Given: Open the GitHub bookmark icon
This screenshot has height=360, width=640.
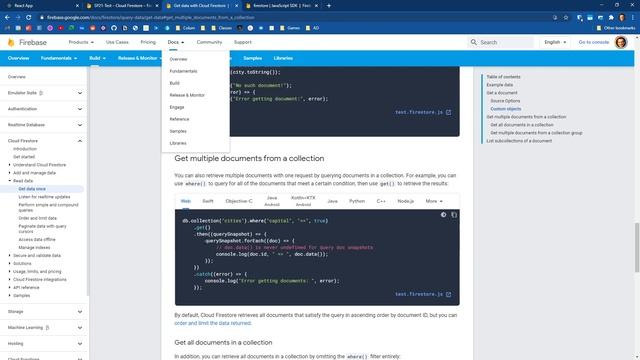Looking at the screenshot, I should pyautogui.click(x=114, y=28).
